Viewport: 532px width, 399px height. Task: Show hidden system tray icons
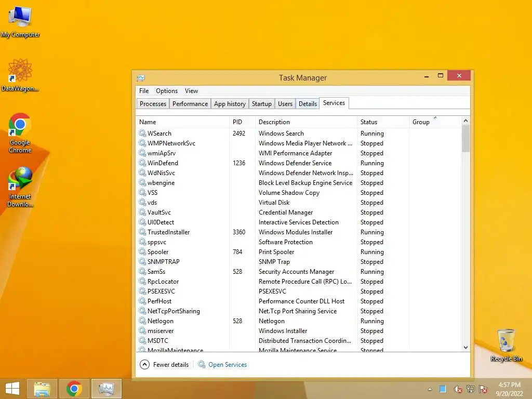click(430, 389)
